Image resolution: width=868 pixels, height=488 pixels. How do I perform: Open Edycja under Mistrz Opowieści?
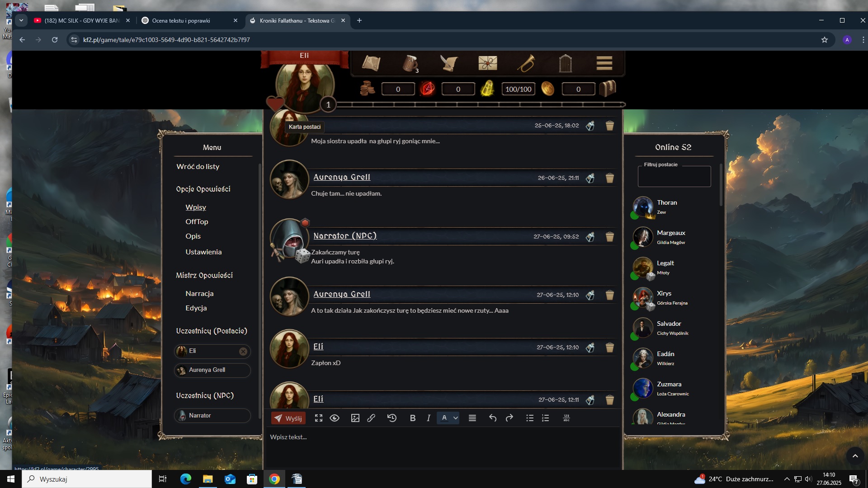(x=196, y=308)
